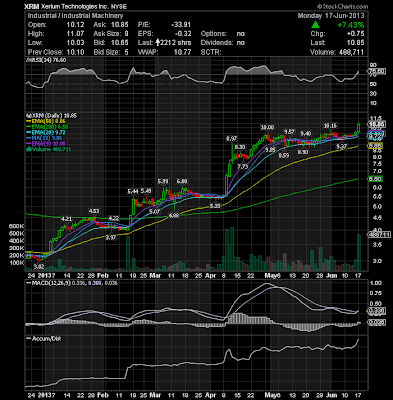
Task: Click the green up-triangle change indicator
Action: pyautogui.click(x=315, y=25)
